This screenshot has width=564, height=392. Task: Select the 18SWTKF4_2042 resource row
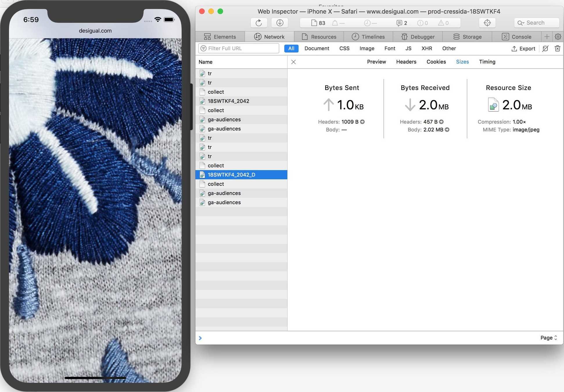coord(228,101)
